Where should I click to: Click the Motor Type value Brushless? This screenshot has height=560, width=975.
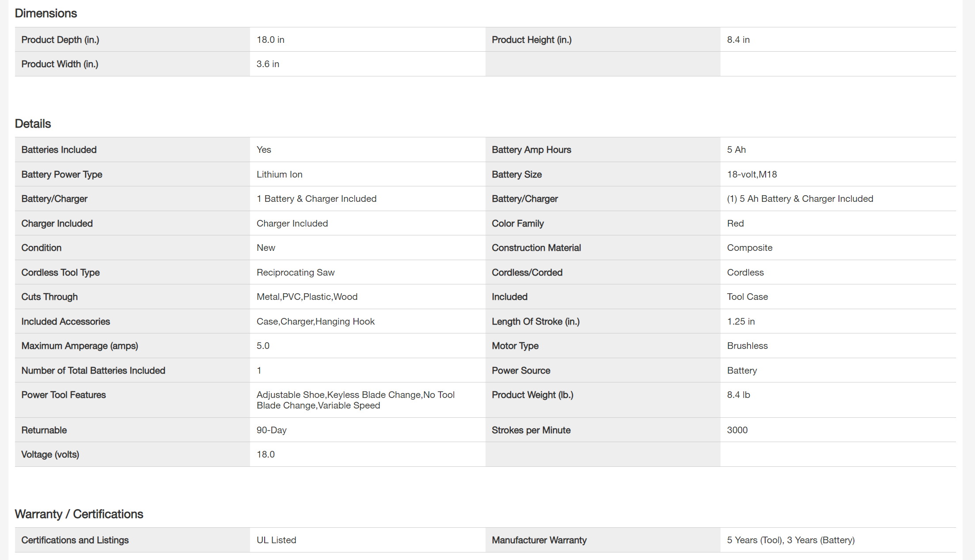(747, 346)
